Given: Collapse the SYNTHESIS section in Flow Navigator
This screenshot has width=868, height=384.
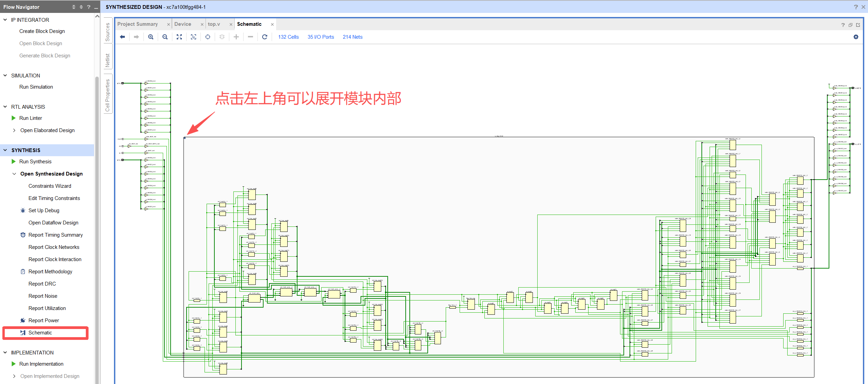Looking at the screenshot, I should 5,150.
